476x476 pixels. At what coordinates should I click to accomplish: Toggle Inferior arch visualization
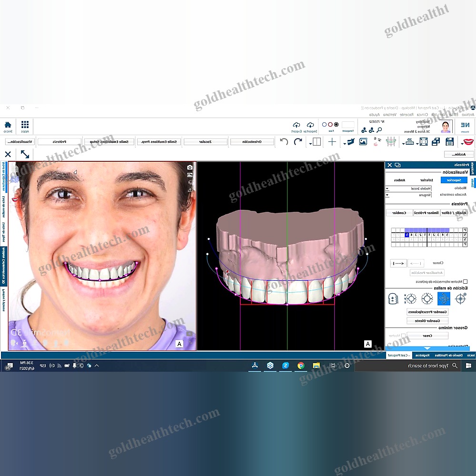point(426,180)
